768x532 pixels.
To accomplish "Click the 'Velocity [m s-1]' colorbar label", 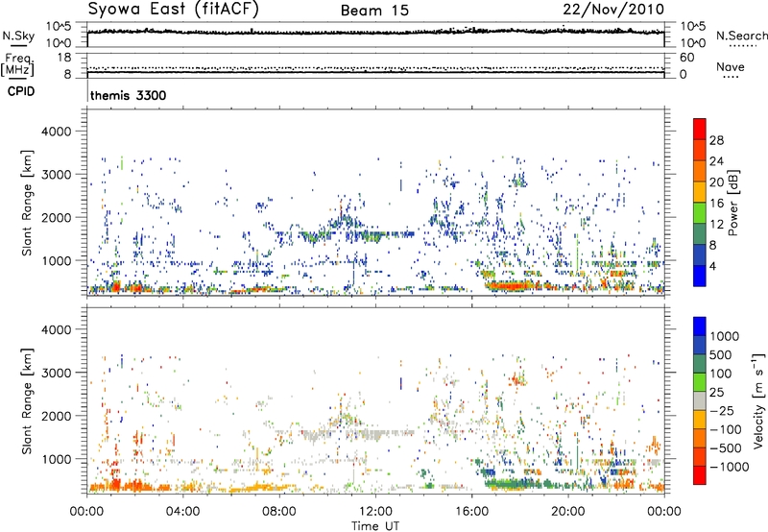I will point(758,400).
